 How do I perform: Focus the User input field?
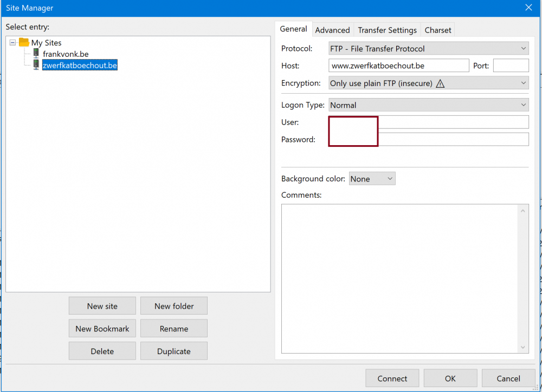pyautogui.click(x=429, y=122)
